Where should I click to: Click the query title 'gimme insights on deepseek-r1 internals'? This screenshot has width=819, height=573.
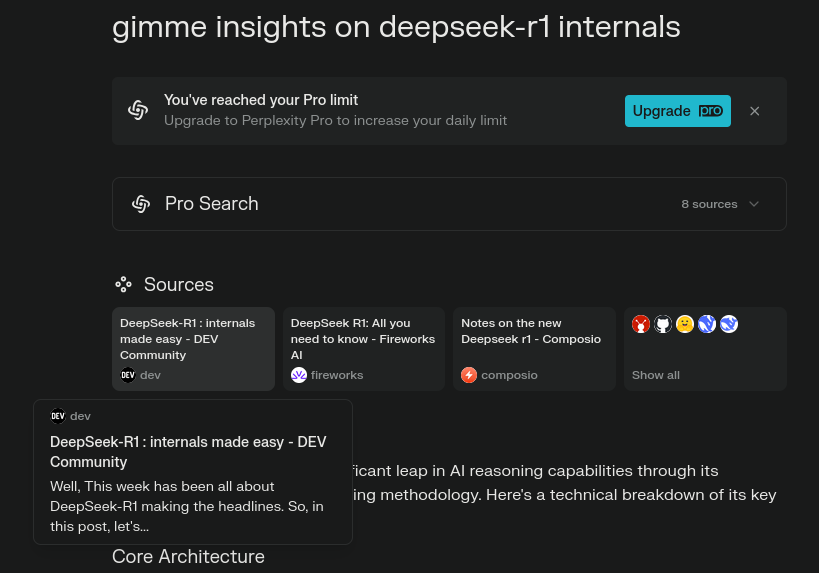pyautogui.click(x=396, y=27)
